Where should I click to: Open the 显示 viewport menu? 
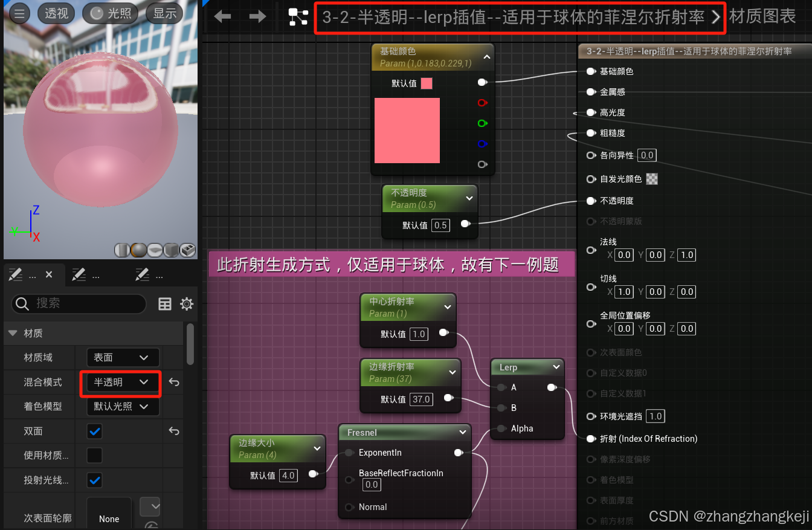(164, 13)
